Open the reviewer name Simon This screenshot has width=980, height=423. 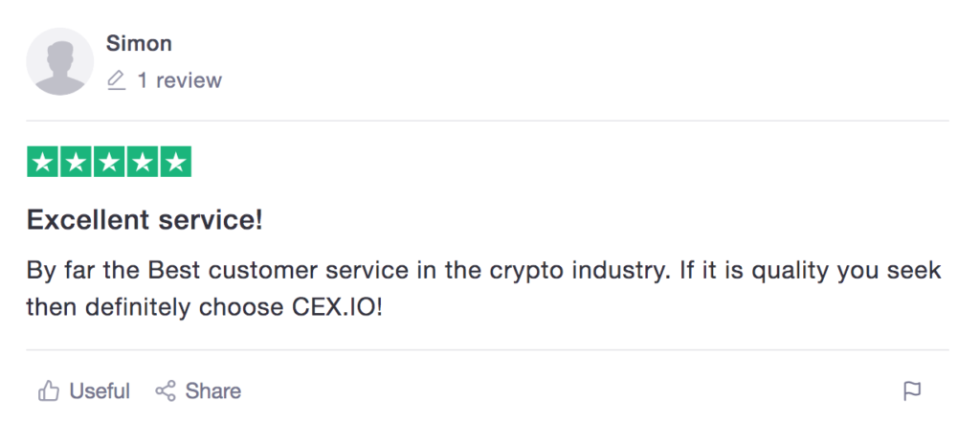[139, 44]
